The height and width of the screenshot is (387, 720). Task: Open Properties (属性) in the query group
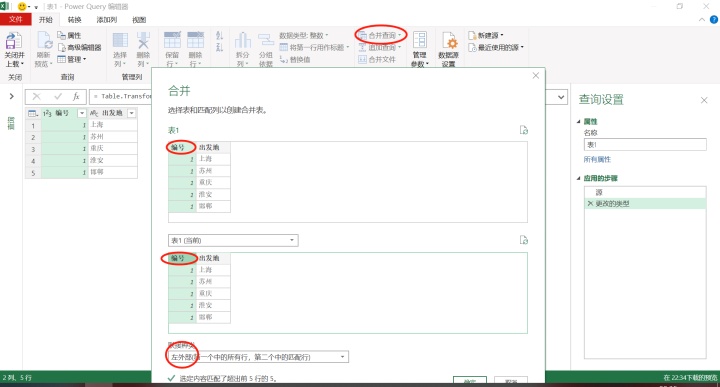coord(69,35)
